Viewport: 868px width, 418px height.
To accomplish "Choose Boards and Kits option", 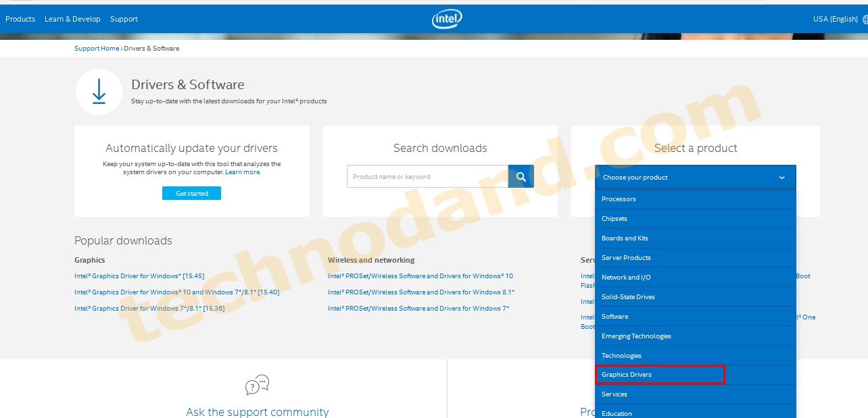I will pos(696,238).
